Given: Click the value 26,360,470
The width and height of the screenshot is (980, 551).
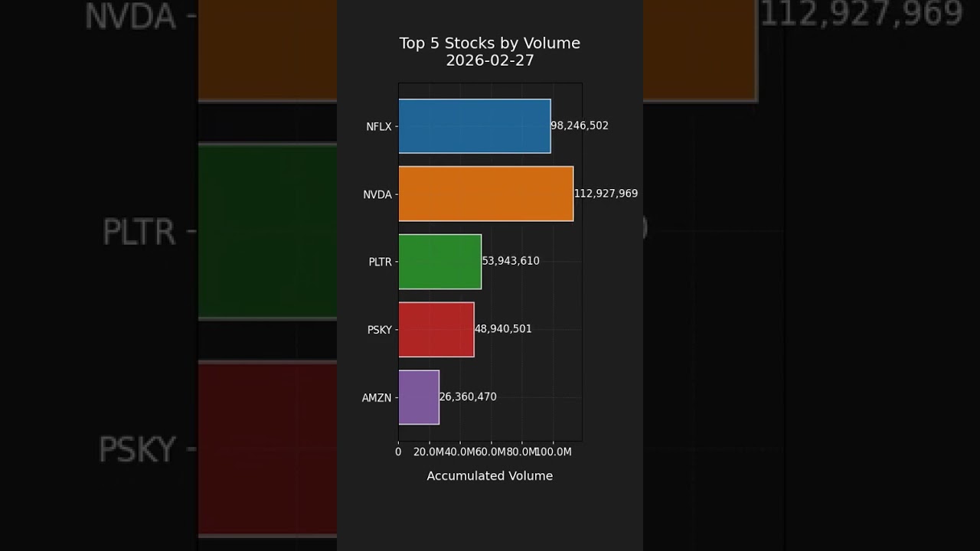Looking at the screenshot, I should (x=468, y=397).
